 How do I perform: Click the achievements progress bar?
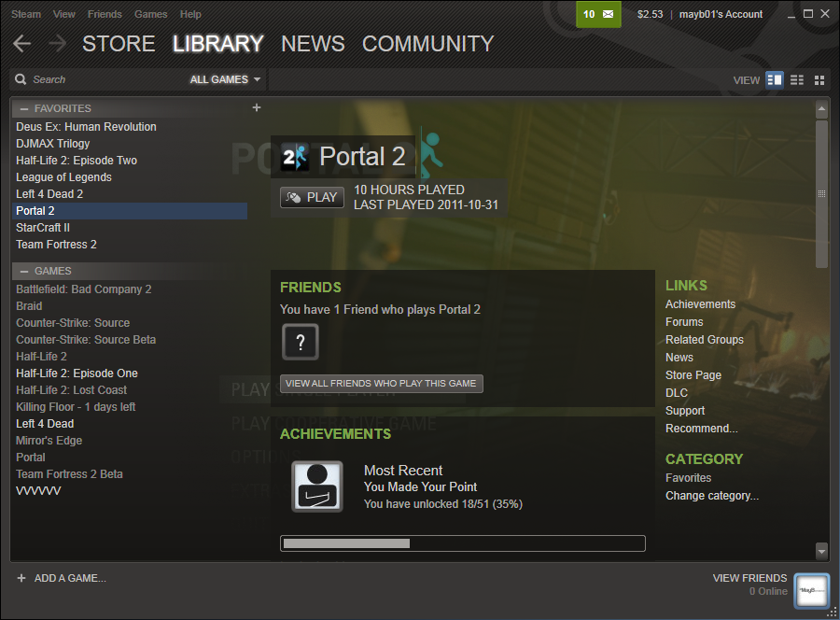coord(462,543)
